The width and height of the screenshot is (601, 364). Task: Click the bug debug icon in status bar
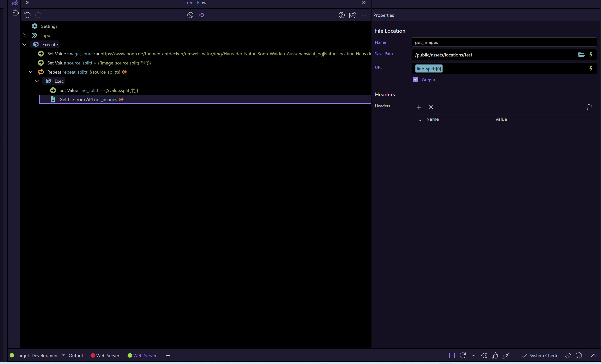579,355
